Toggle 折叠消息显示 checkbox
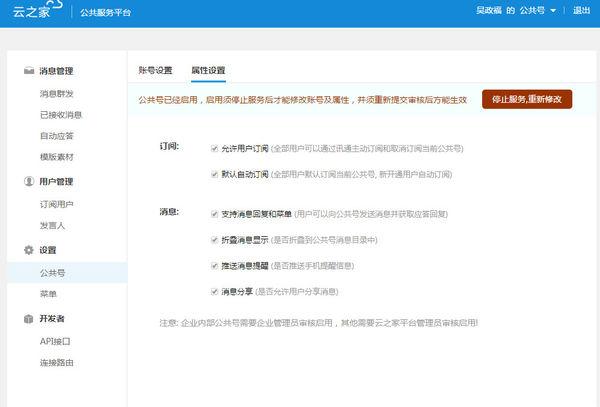 click(214, 240)
